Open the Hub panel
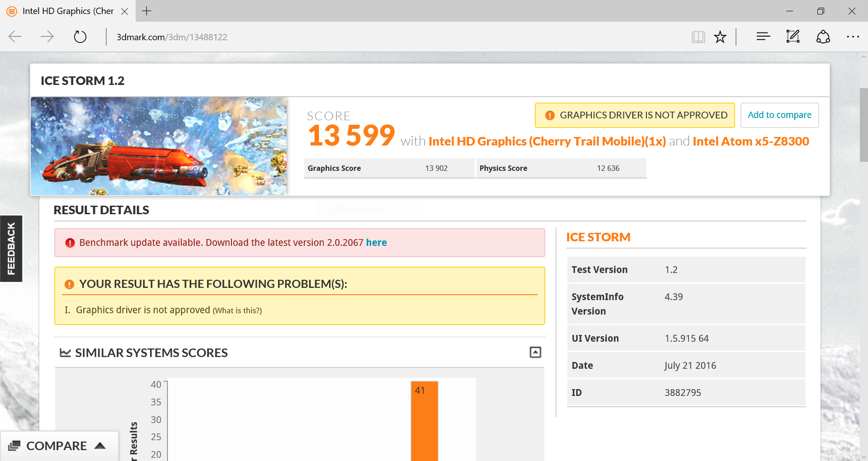Image resolution: width=868 pixels, height=461 pixels. click(x=763, y=37)
